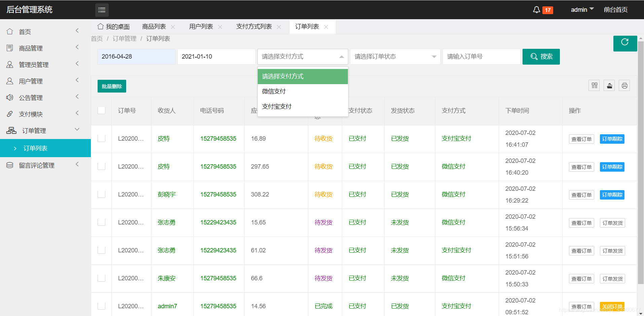The image size is (644, 316).
Task: Collapse the 订单管理 sidebar menu
Action: tap(77, 129)
